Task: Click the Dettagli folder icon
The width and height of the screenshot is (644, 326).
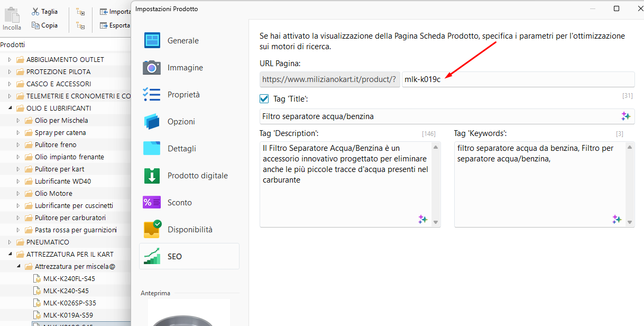Action: 152,149
